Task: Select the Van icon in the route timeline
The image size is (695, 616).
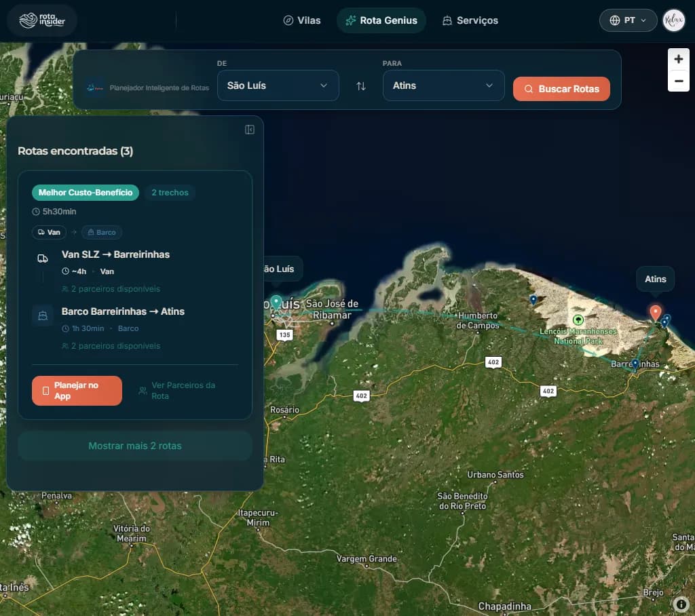Action: [49, 232]
